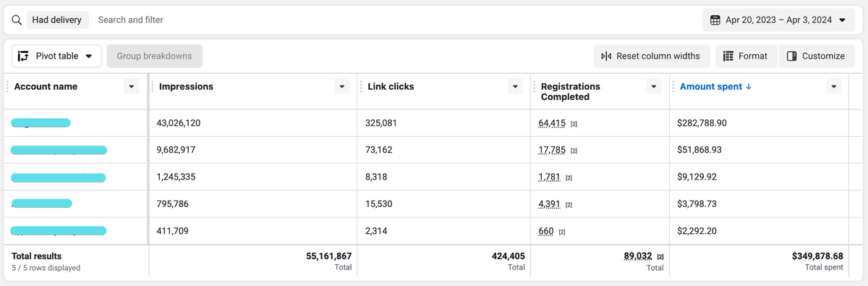Click drag handle of Account name column
This screenshot has width=868, height=286.
click(x=8, y=86)
